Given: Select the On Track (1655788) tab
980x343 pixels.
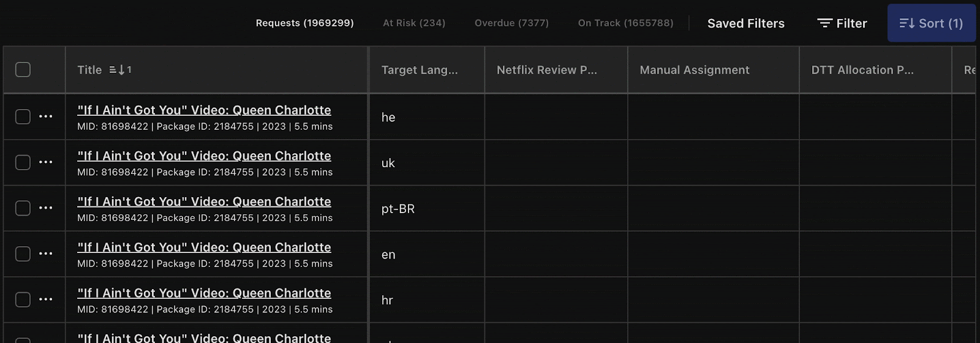Looking at the screenshot, I should tap(625, 23).
